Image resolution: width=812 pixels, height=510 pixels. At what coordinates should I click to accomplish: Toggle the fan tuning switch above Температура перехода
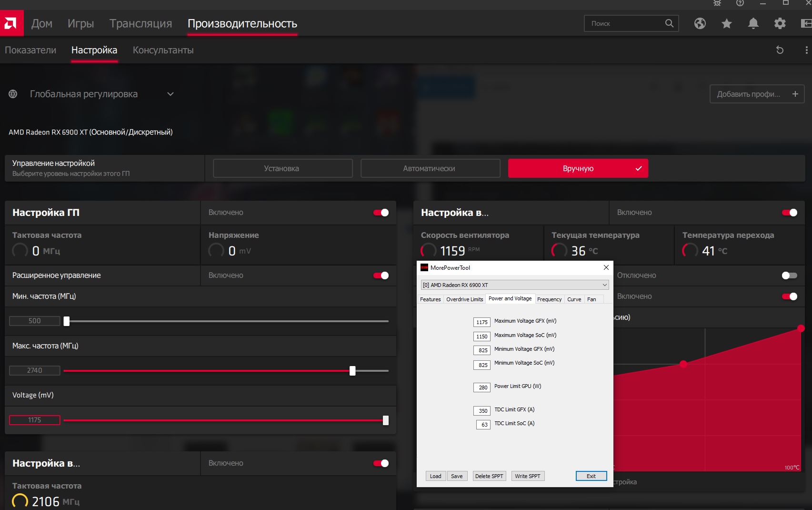[x=790, y=213]
